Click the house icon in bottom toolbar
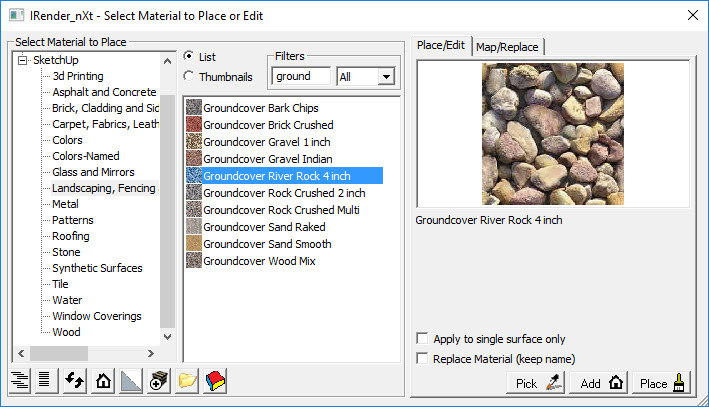Image resolution: width=709 pixels, height=407 pixels. [x=102, y=381]
